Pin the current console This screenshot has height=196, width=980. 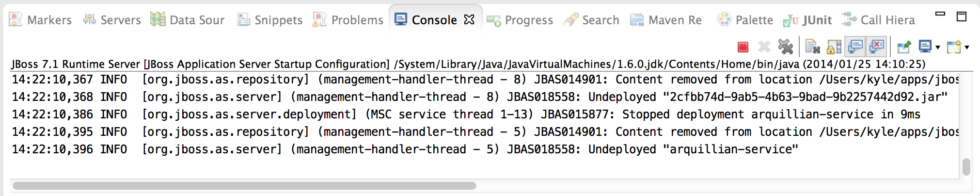pyautogui.click(x=904, y=47)
